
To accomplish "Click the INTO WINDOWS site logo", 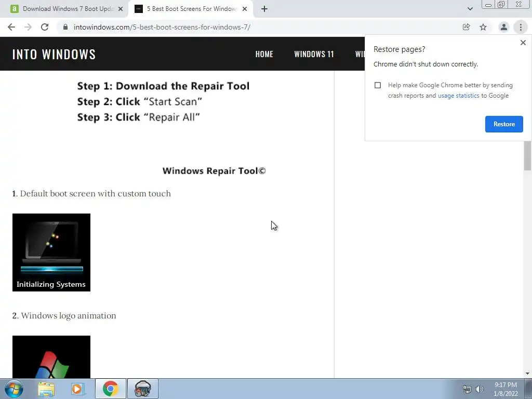I will 54,54.
